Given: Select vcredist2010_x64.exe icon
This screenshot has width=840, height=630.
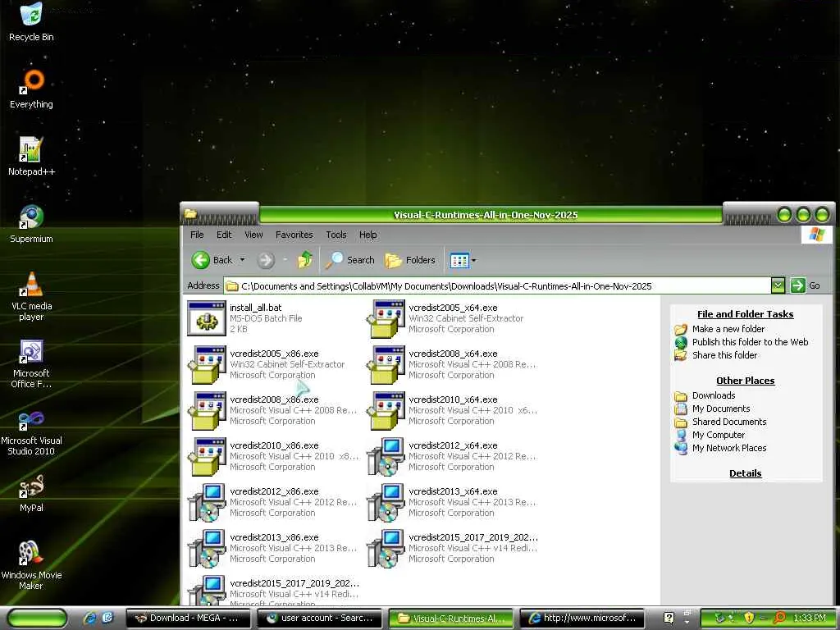Looking at the screenshot, I should tap(386, 410).
